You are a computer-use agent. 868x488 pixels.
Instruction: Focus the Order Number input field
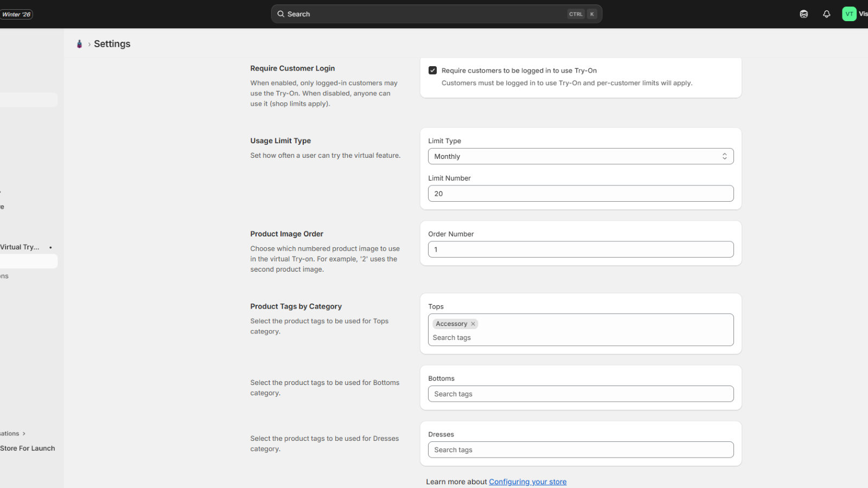[580, 249]
